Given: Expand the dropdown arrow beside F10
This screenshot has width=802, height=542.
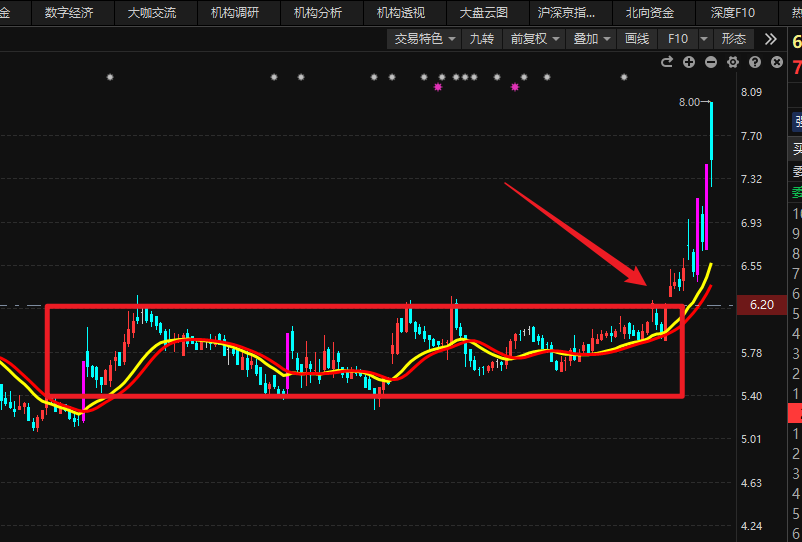Looking at the screenshot, I should click(704, 39).
